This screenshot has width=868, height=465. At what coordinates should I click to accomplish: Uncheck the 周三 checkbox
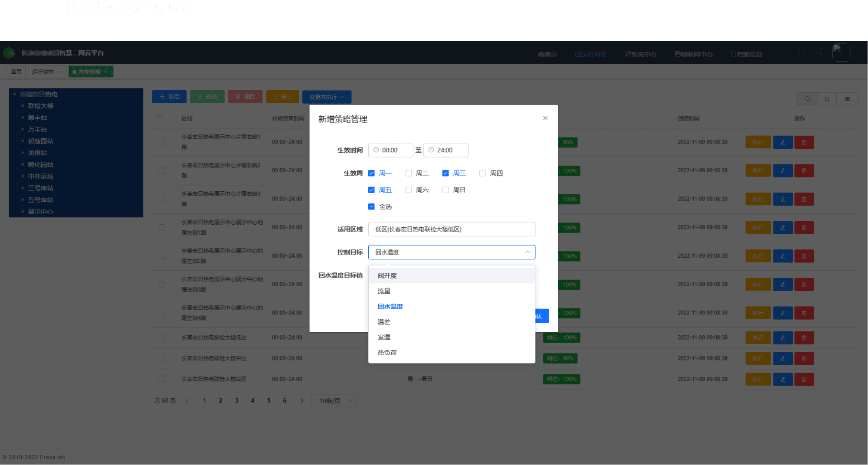(x=445, y=173)
